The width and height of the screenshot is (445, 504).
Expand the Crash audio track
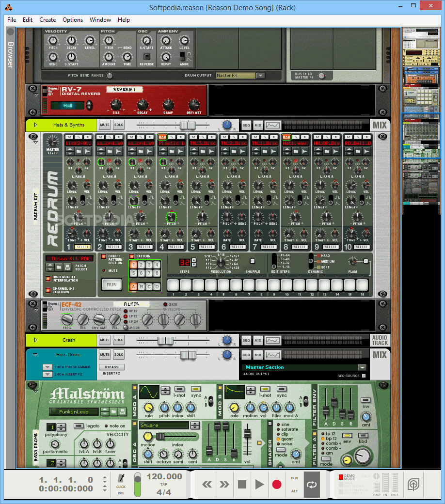[35, 340]
